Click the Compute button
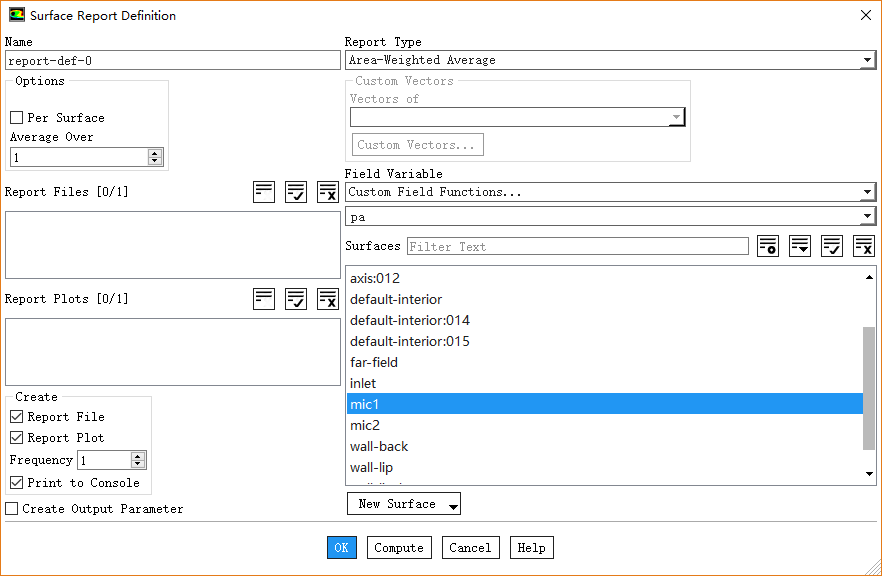The height and width of the screenshot is (576, 882). 399,548
